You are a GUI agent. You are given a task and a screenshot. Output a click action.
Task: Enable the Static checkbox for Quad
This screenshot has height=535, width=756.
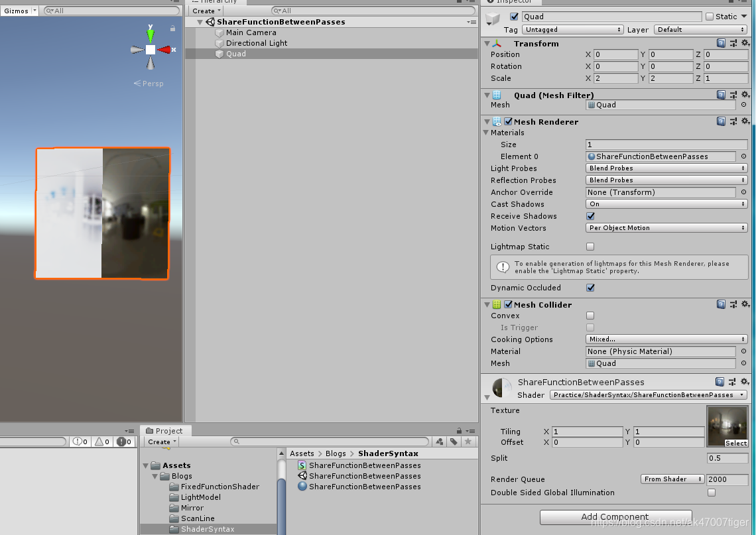pyautogui.click(x=711, y=16)
